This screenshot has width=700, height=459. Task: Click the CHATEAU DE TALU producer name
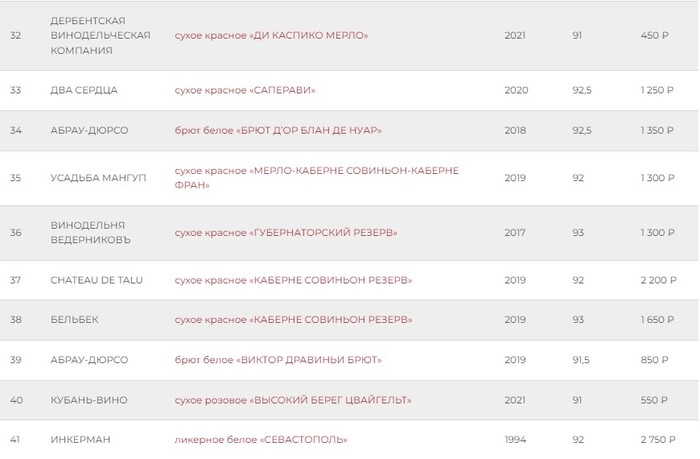pos(96,280)
